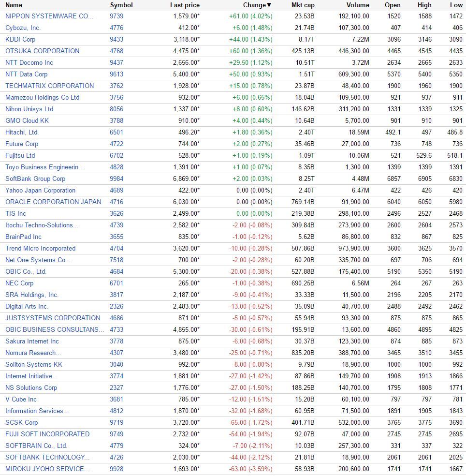This screenshot has width=466, height=476.
Task: Open TECHMATRIX CORPORATION link
Action: pos(49,86)
